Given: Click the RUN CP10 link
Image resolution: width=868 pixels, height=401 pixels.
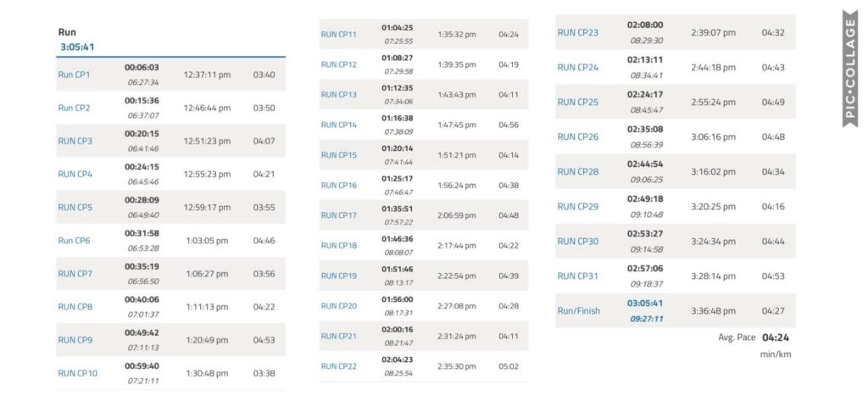Looking at the screenshot, I should coord(78,373).
